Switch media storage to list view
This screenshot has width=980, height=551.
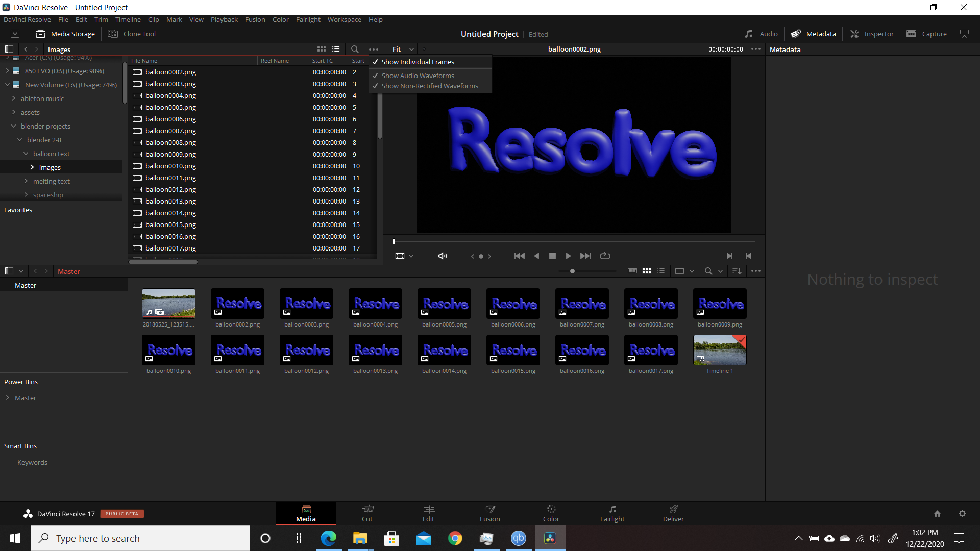336,49
